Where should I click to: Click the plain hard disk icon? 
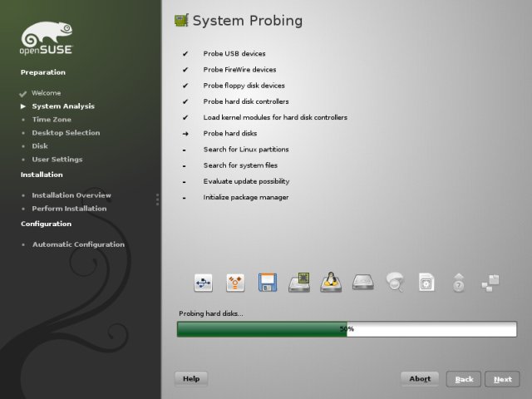click(x=363, y=282)
